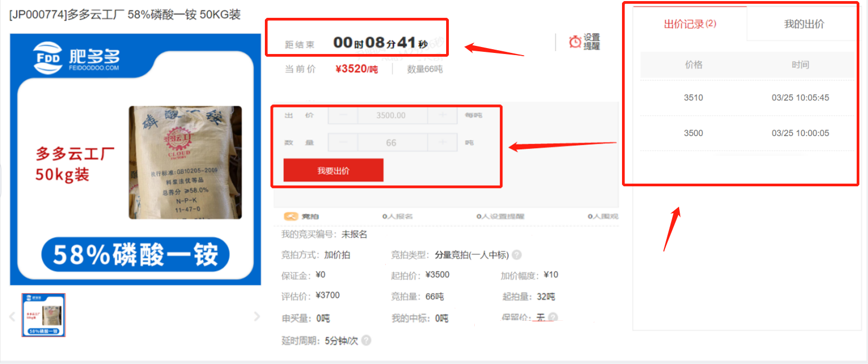Decrease the bid price with minus button
The width and height of the screenshot is (868, 364).
click(342, 115)
